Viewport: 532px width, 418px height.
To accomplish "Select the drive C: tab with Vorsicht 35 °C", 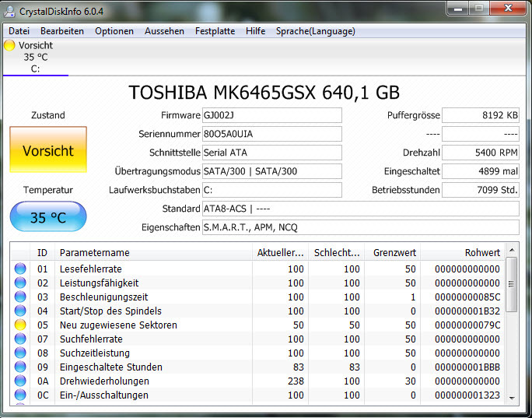I will tap(36, 57).
